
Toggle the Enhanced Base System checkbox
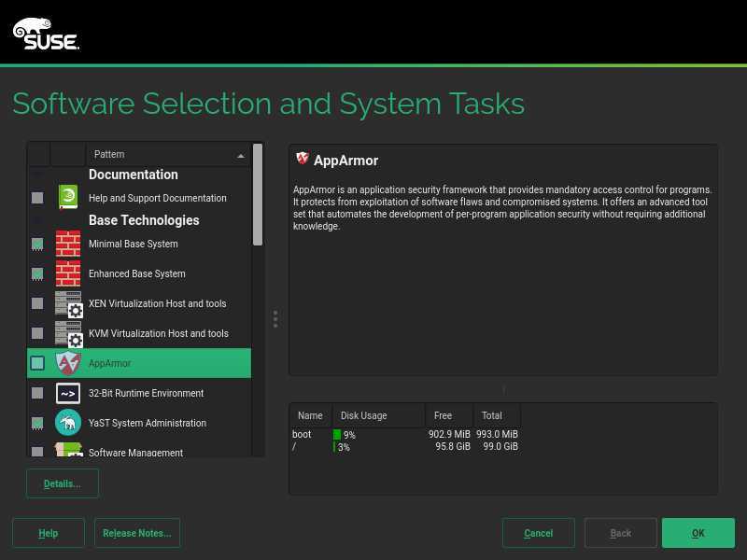37,273
